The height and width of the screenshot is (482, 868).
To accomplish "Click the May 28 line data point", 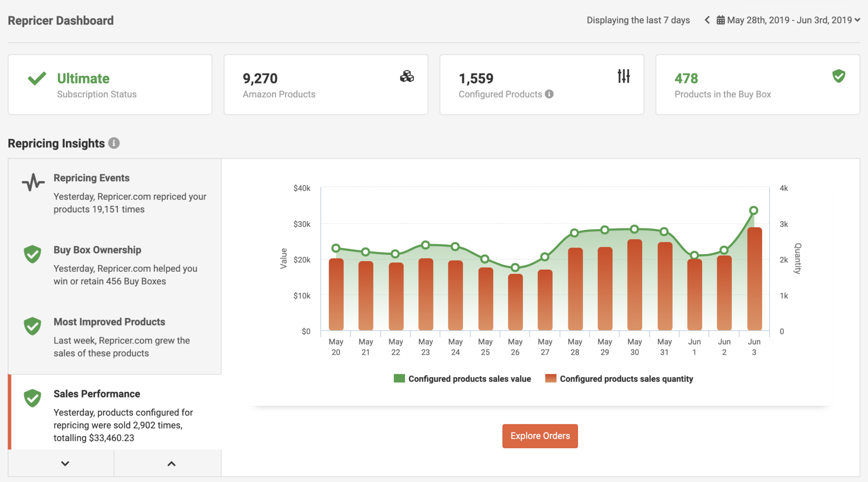I will pos(574,233).
